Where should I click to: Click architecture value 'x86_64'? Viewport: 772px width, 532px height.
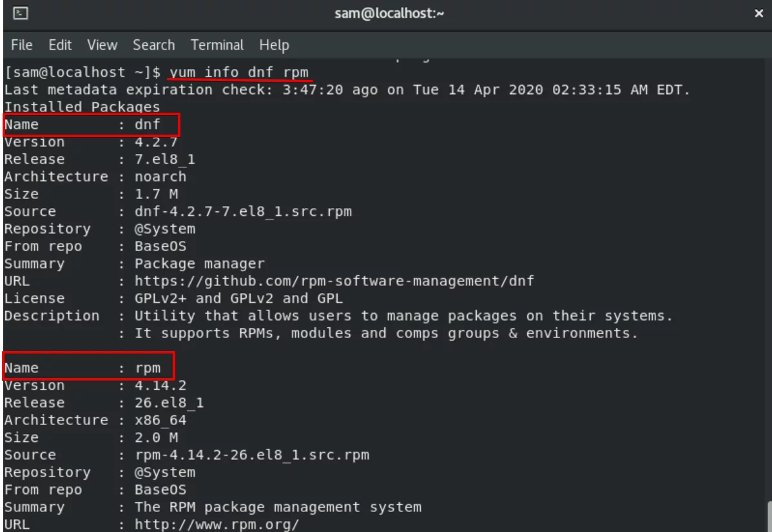pos(160,421)
